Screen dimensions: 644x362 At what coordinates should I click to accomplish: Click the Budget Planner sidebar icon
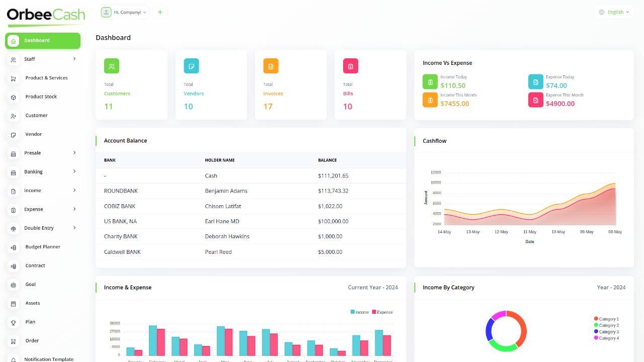point(14,247)
